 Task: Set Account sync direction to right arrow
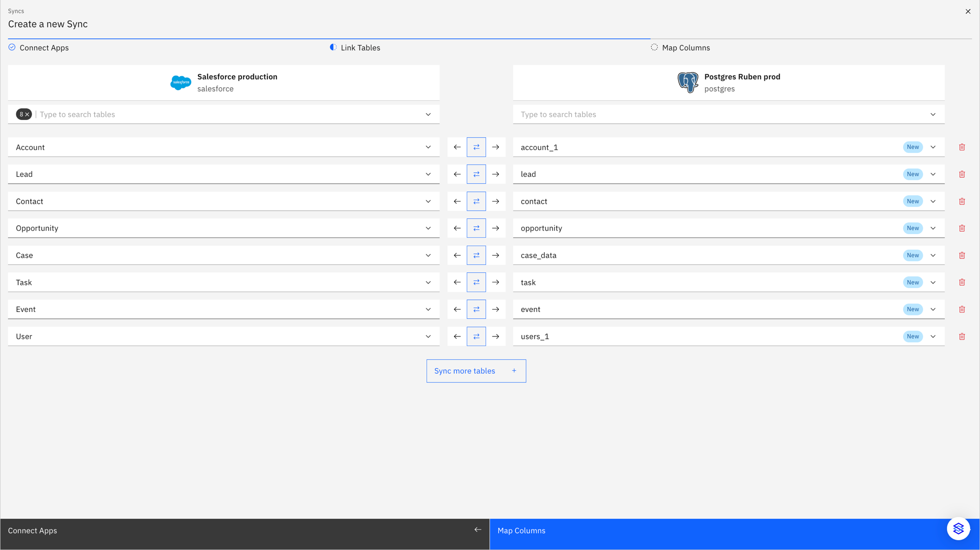point(495,147)
